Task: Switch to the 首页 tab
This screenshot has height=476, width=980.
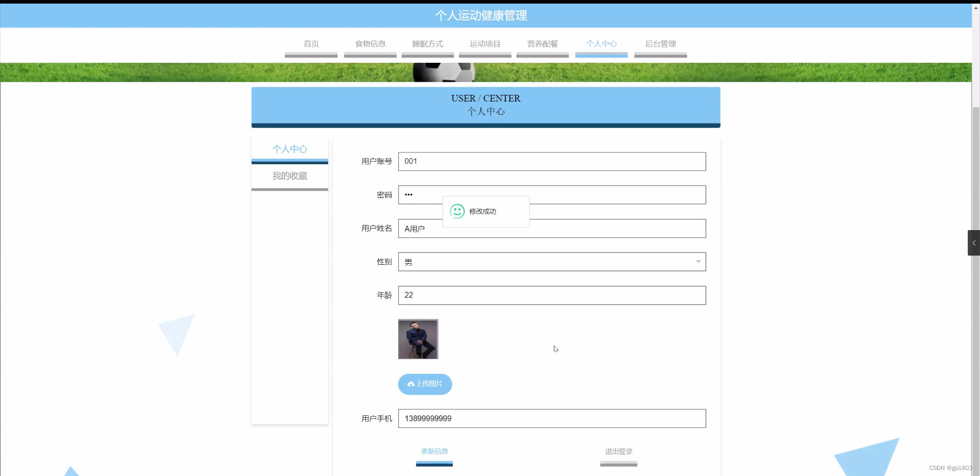Action: coord(310,44)
